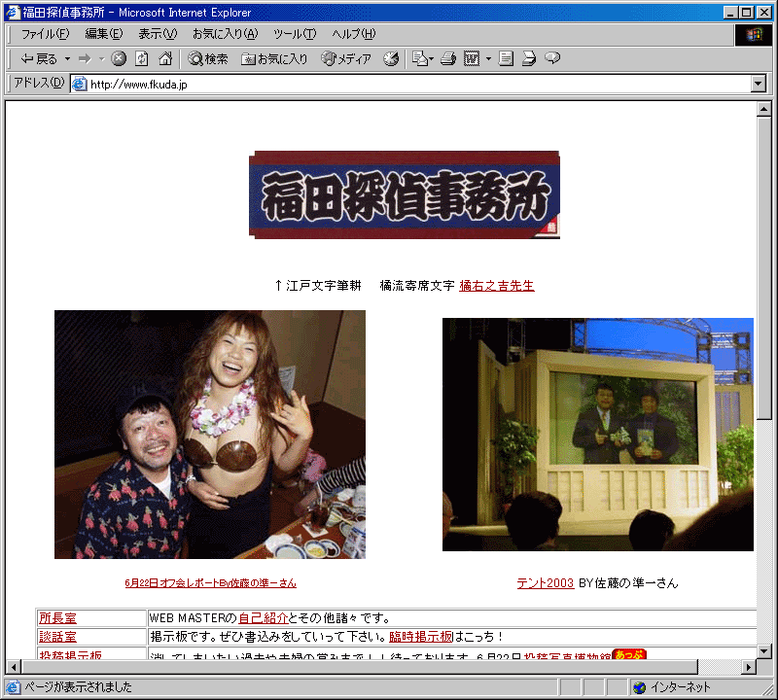
Task: Open the 所長室 link
Action: click(58, 618)
